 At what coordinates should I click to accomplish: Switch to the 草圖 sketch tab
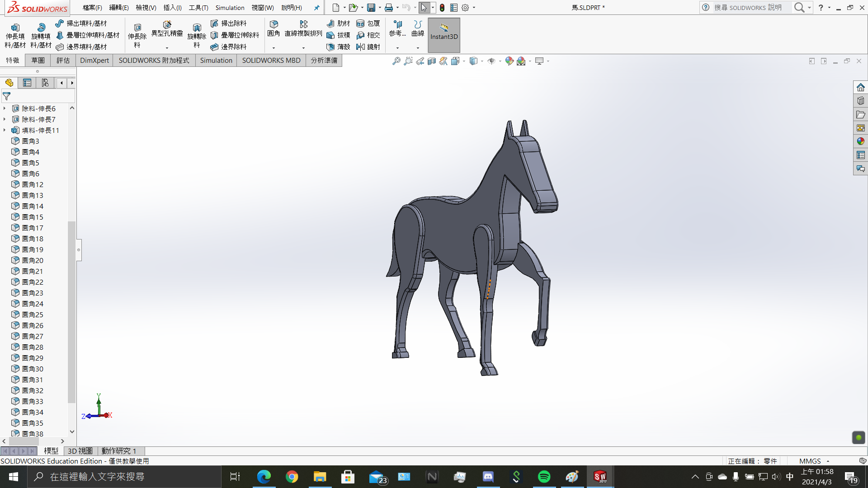pos(38,61)
